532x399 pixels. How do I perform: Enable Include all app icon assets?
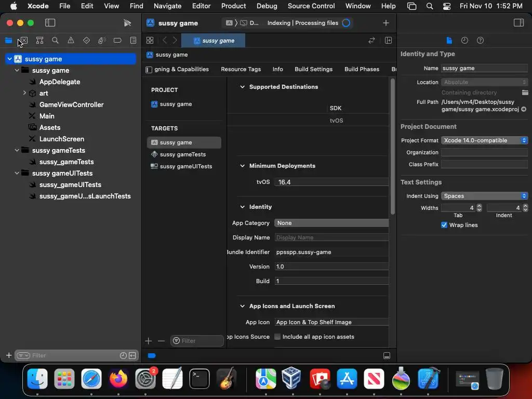[x=277, y=337]
